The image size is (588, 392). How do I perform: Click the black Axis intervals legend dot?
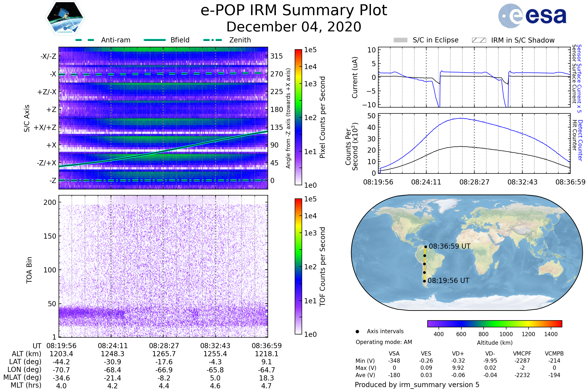click(x=357, y=331)
